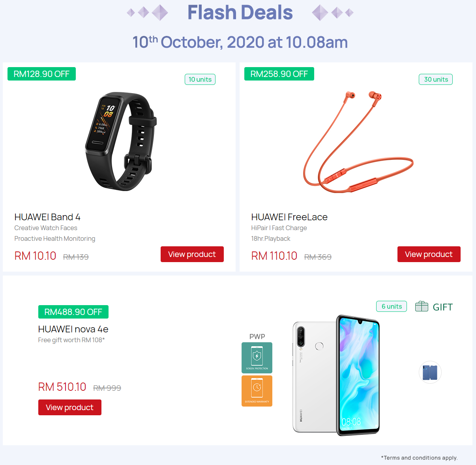Open the HUAWEI FreeLace title
Screen dimensions: 476x465
[289, 217]
